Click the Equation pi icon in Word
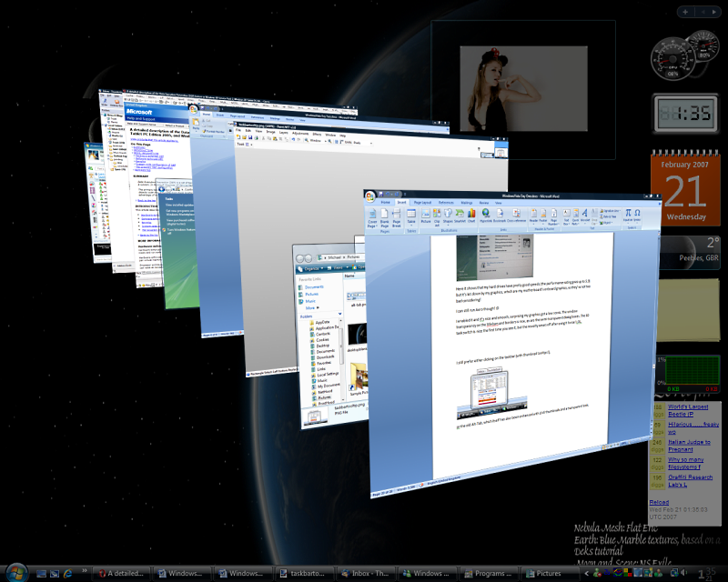 [x=627, y=215]
